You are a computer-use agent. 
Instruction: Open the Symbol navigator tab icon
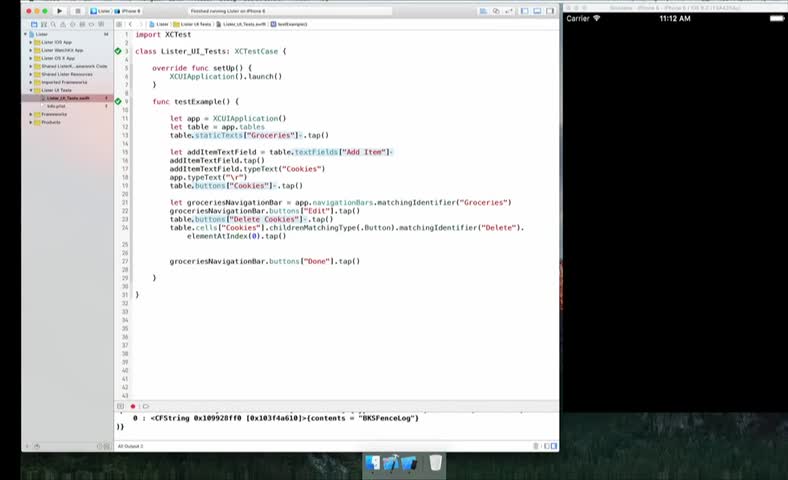click(44, 24)
